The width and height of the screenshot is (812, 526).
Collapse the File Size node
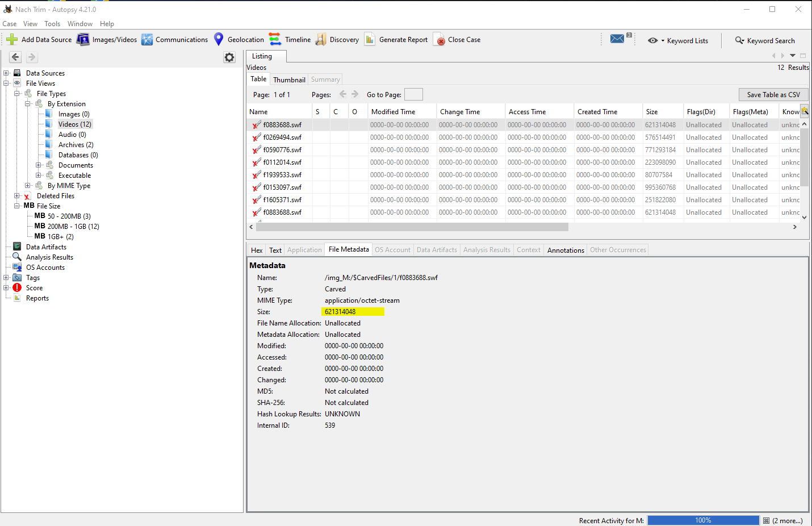click(x=17, y=206)
